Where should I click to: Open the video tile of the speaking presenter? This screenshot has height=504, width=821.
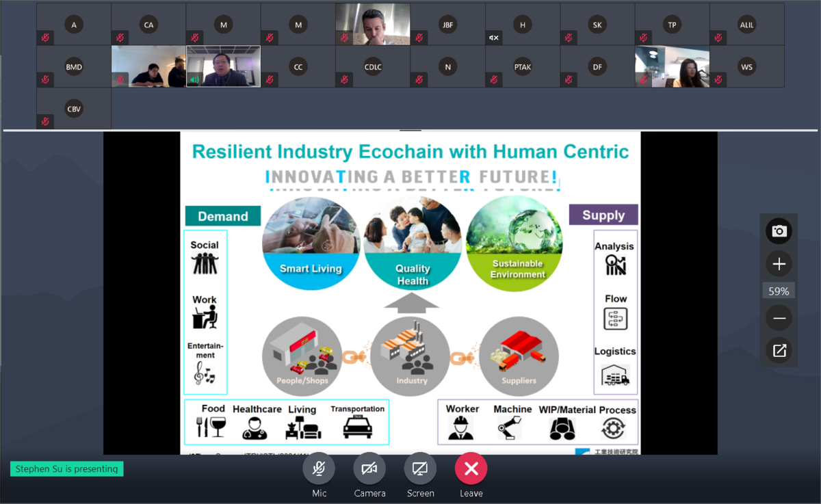coord(223,66)
